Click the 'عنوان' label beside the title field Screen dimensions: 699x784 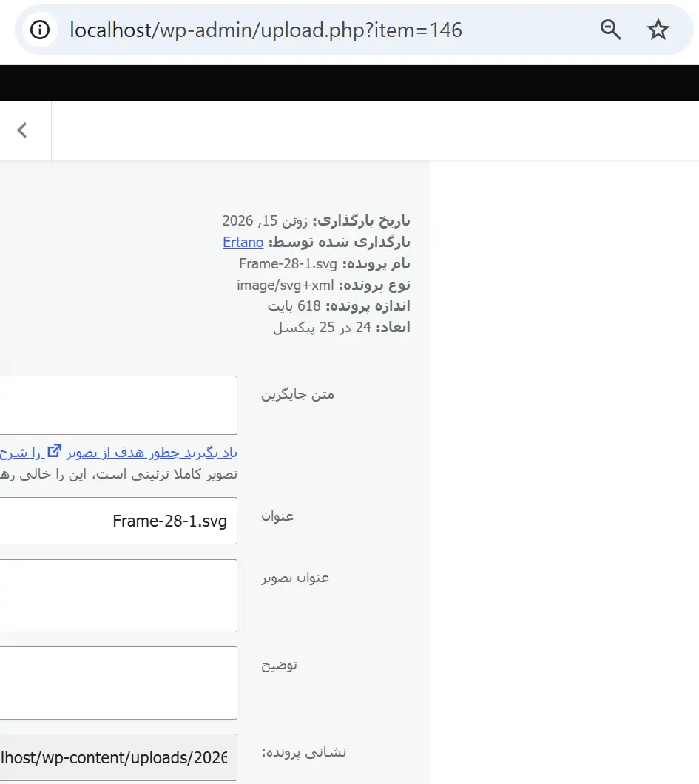pos(277,516)
